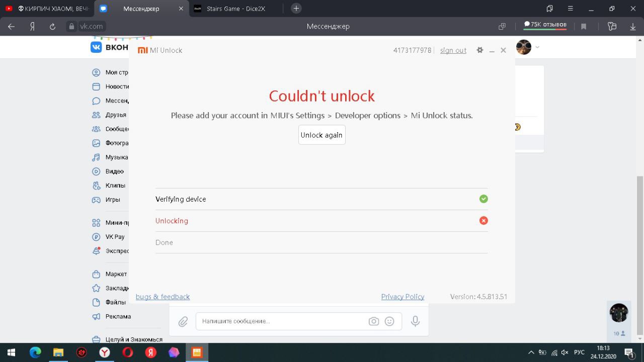
Task: Open File Explorer from taskbar
Action: click(58, 352)
